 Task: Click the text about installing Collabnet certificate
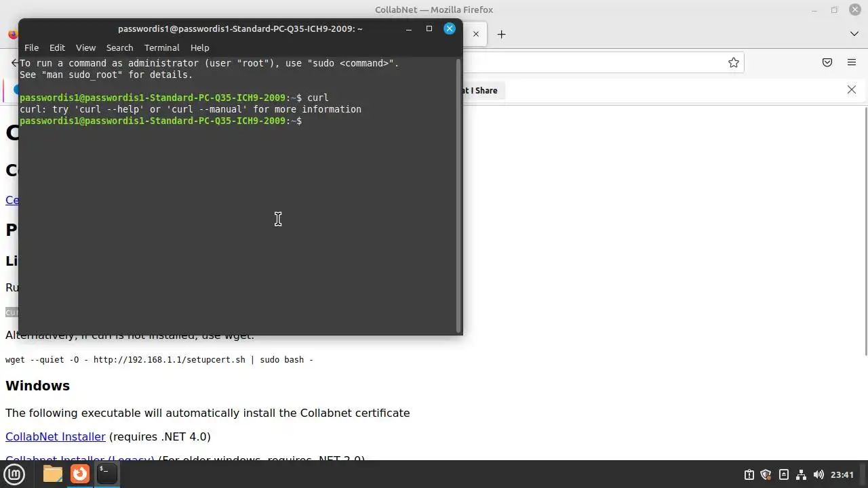208,413
